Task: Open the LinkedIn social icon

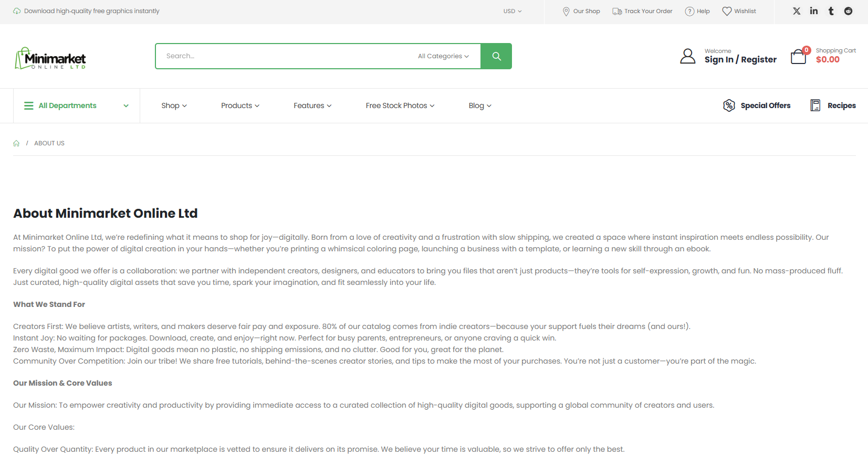Action: [x=813, y=11]
